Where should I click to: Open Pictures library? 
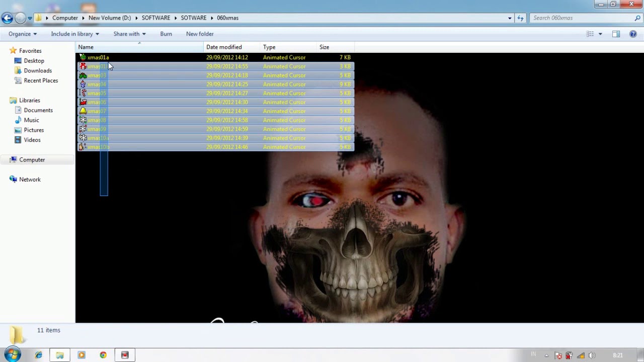[x=34, y=130]
